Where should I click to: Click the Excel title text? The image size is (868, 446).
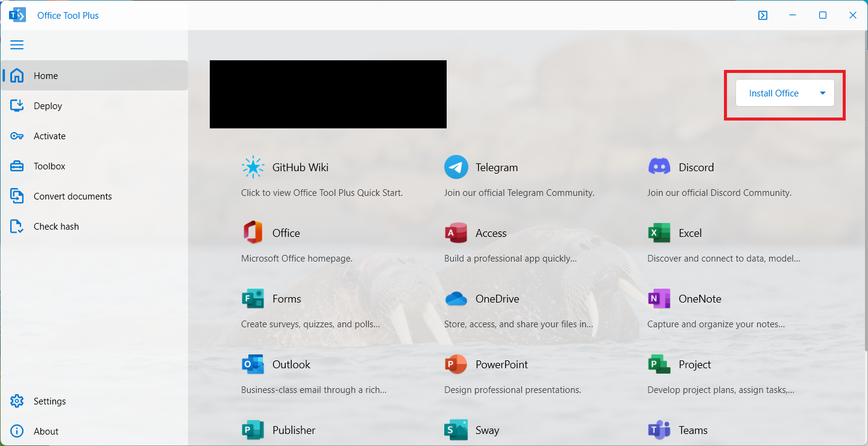[x=690, y=233]
